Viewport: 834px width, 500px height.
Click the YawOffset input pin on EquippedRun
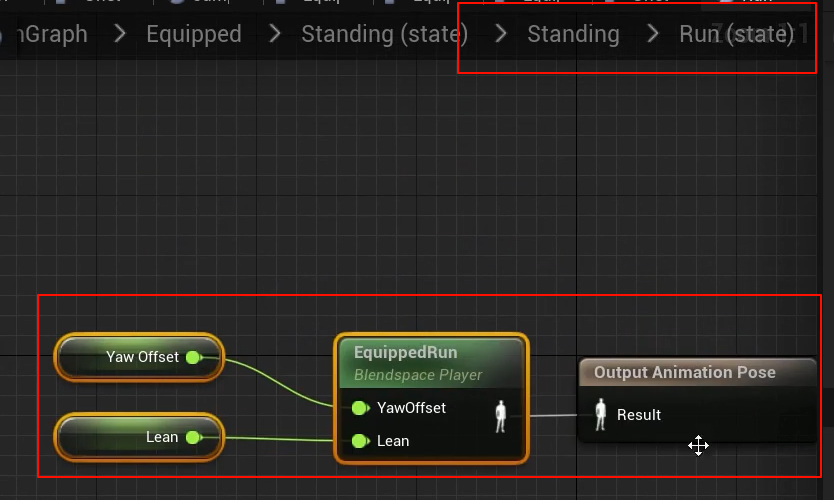click(x=360, y=408)
